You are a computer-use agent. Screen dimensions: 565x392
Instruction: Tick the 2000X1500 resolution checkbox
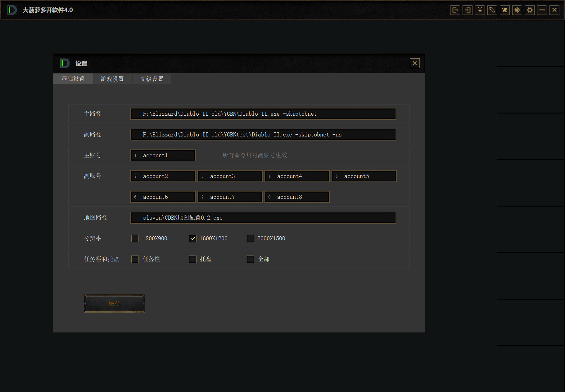pyautogui.click(x=250, y=238)
